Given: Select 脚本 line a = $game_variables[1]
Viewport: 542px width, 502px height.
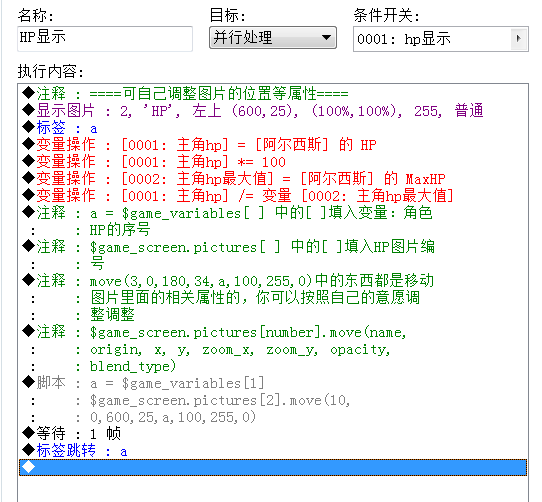Looking at the screenshot, I should [x=273, y=383].
